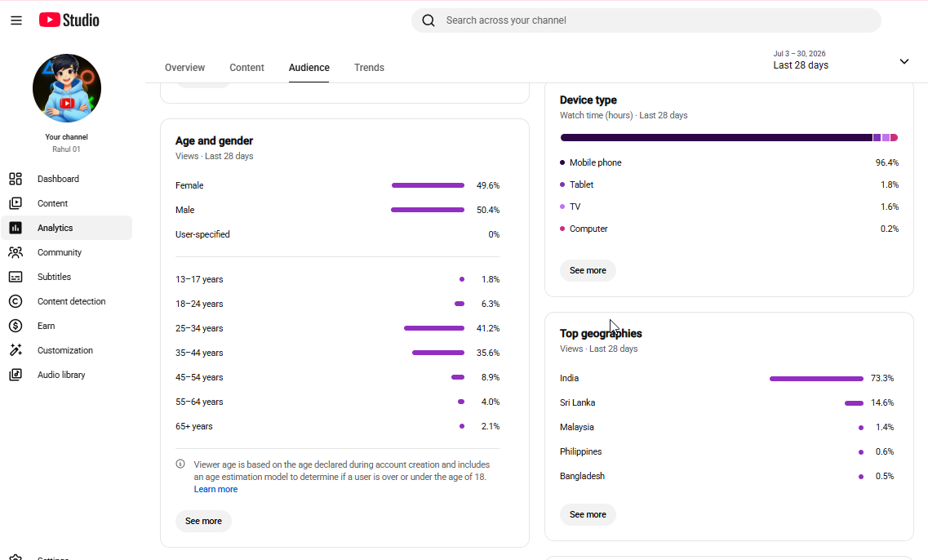Click the TV light purple legend dot
Viewport: 928px width, 560px height.
point(562,207)
